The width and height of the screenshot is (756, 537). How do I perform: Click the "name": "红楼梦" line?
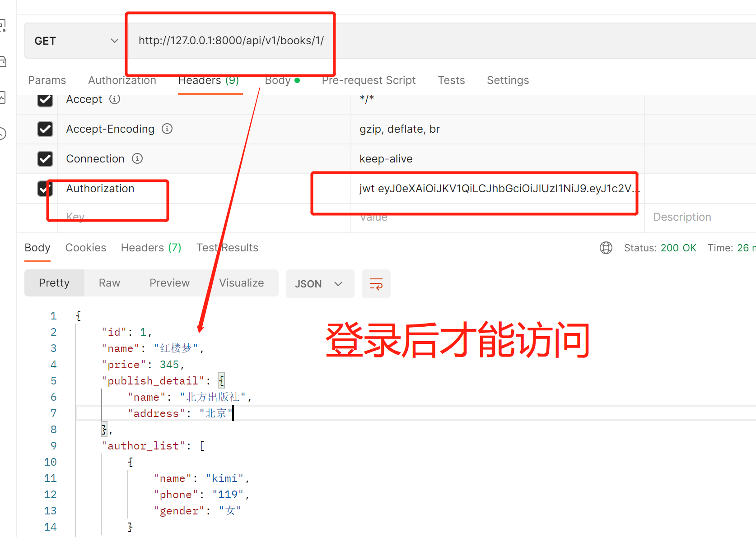click(x=153, y=348)
